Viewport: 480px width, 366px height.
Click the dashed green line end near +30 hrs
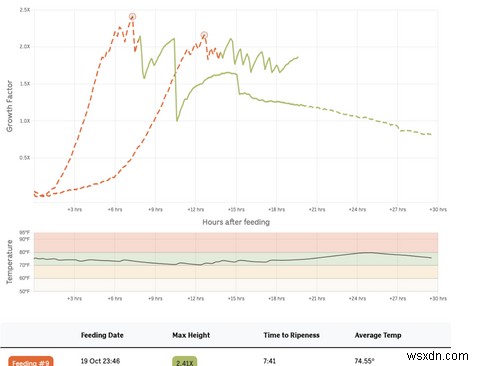430,134
